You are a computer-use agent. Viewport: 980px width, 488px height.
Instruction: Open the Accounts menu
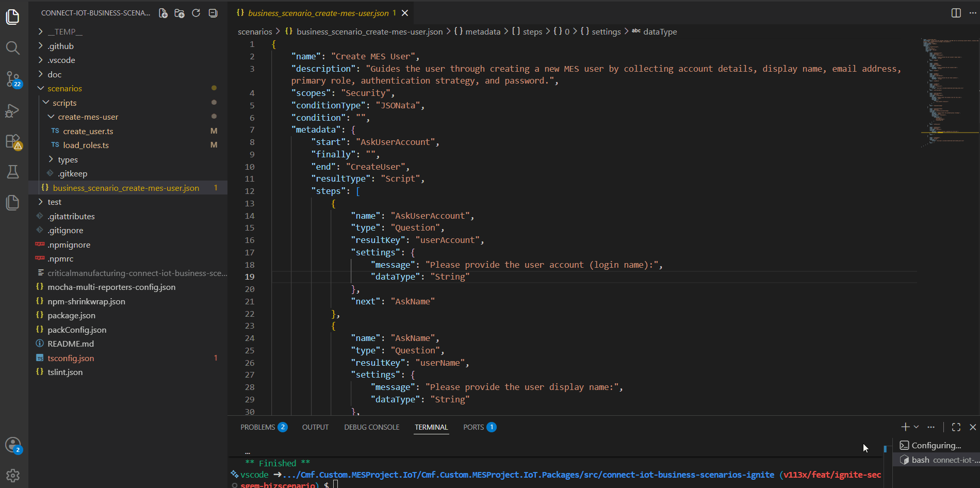coord(13,445)
